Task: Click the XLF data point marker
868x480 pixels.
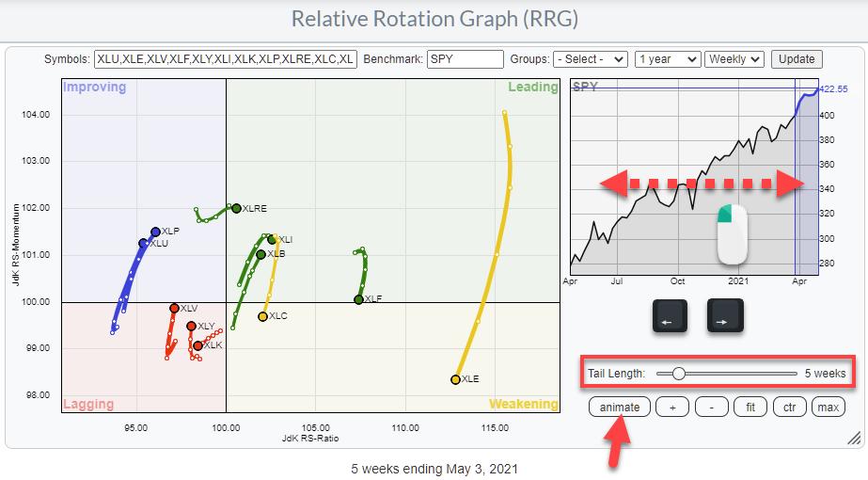Action: click(358, 299)
